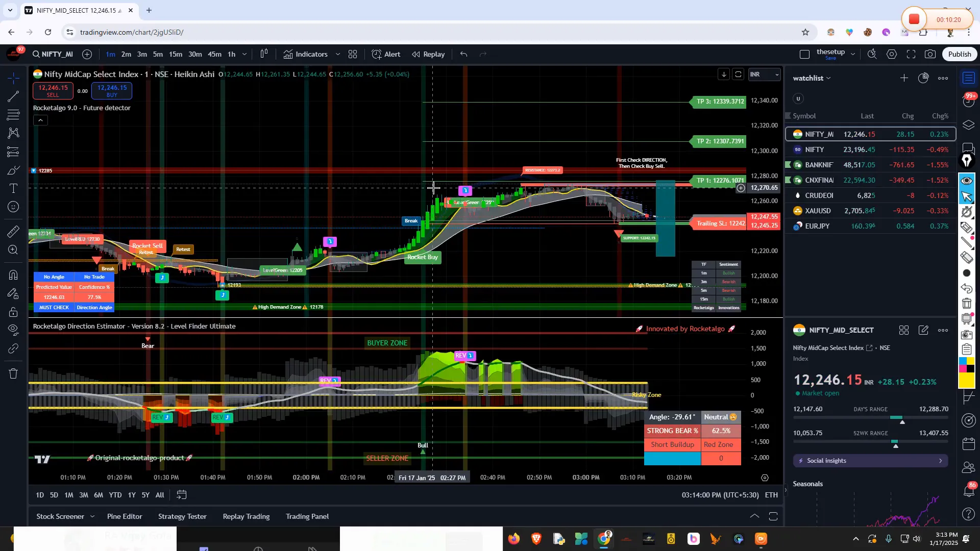Open the timeframe intervals dropdown
980x551 pixels.
point(244,54)
